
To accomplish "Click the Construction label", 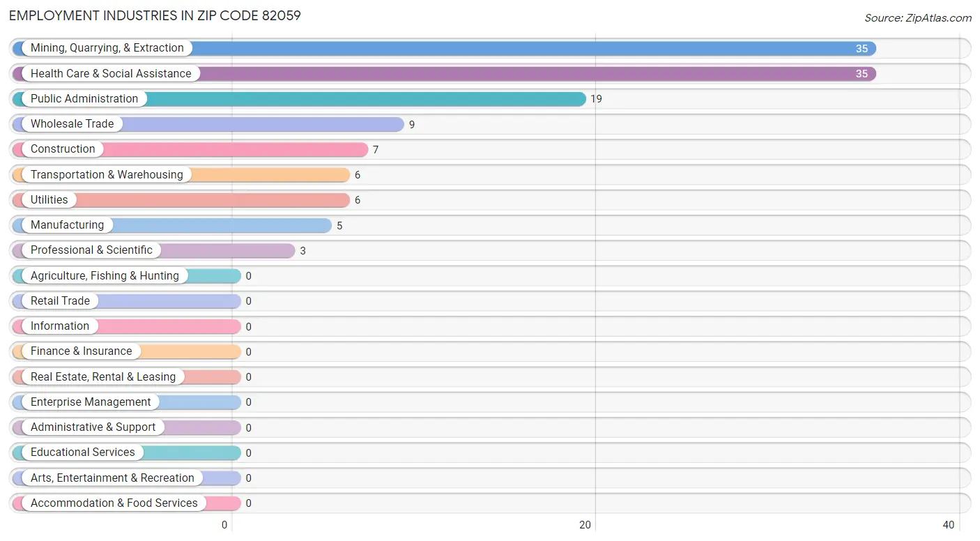I will (x=63, y=149).
